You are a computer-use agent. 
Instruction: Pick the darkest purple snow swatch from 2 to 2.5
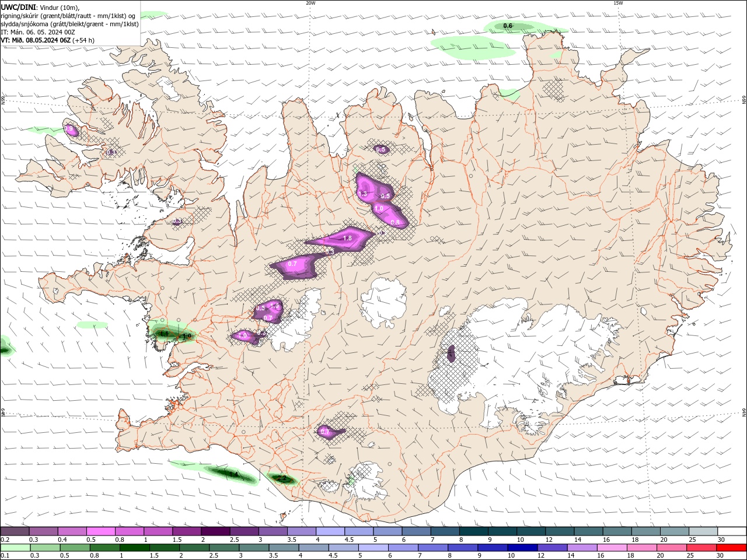click(215, 531)
